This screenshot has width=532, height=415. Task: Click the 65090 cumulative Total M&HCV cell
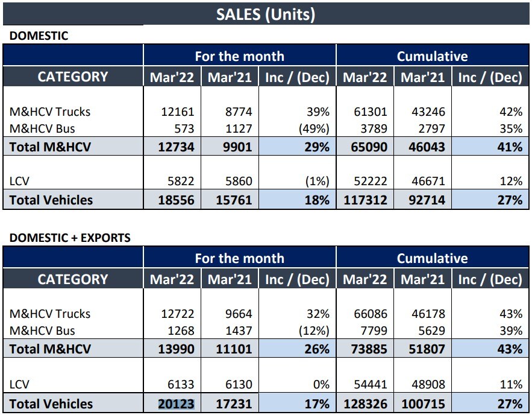click(x=367, y=146)
